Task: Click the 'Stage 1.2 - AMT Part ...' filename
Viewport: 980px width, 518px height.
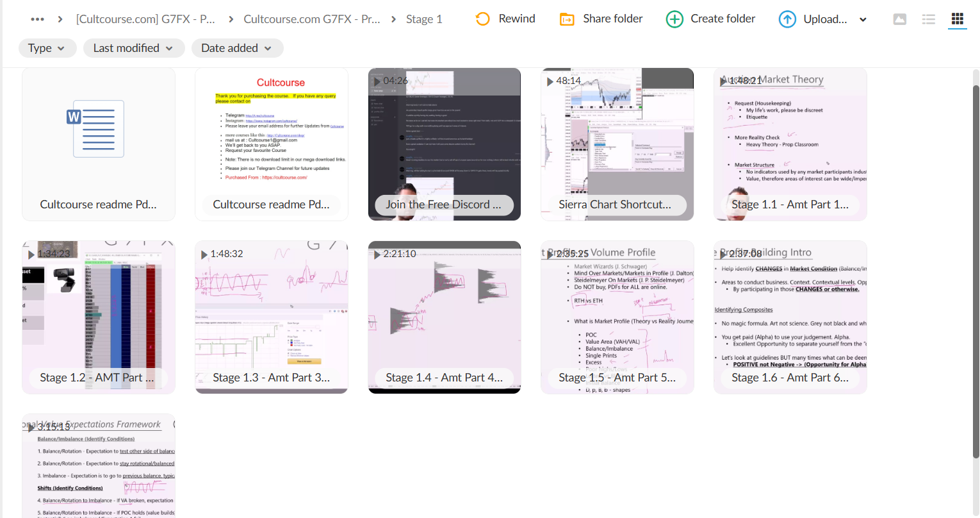Action: [97, 378]
